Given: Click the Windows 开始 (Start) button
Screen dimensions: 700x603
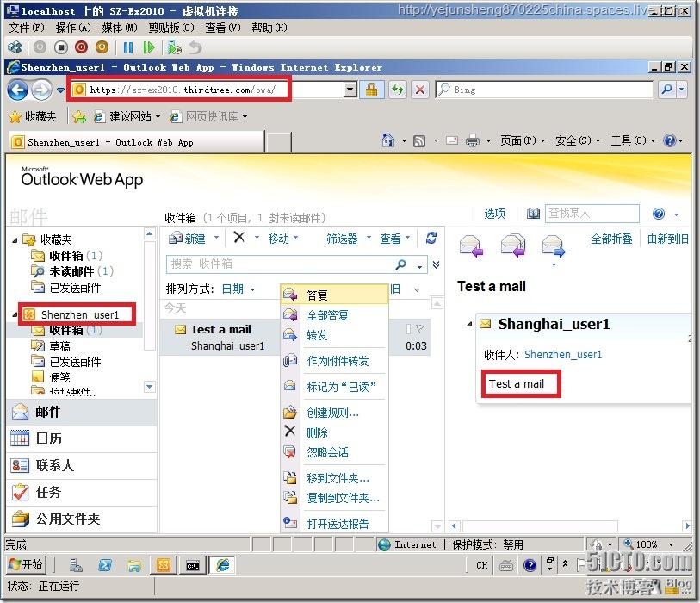Looking at the screenshot, I should 26,564.
